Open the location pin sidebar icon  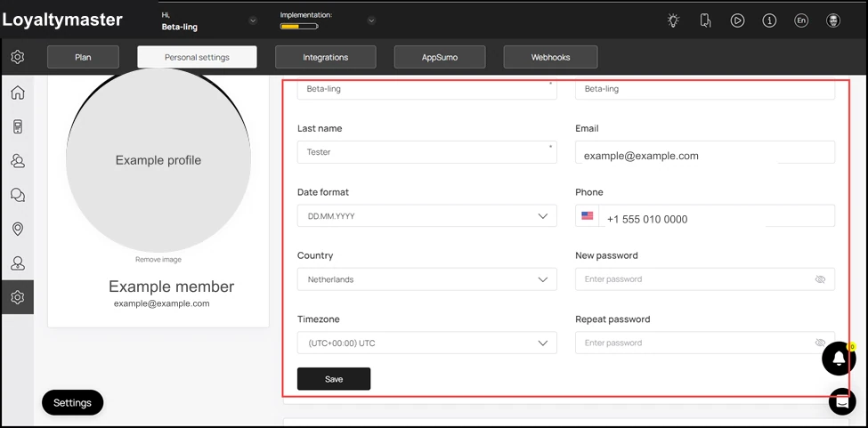pos(18,229)
